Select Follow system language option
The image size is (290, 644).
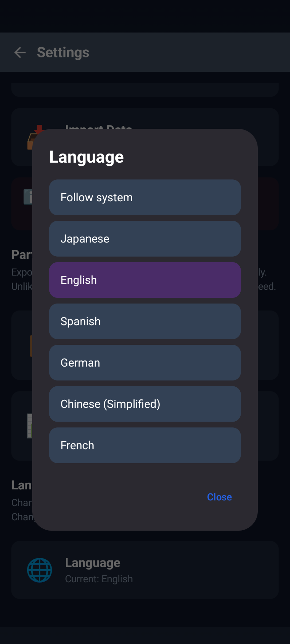click(145, 198)
